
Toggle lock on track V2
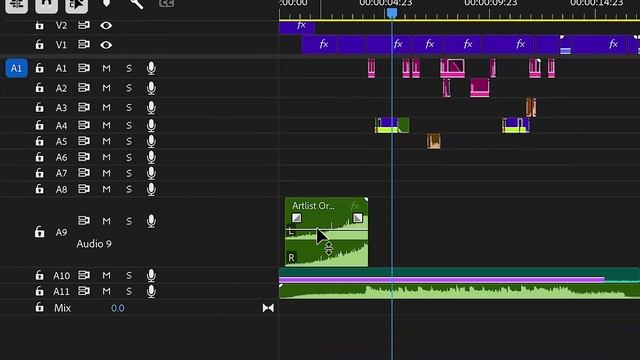coord(39,26)
